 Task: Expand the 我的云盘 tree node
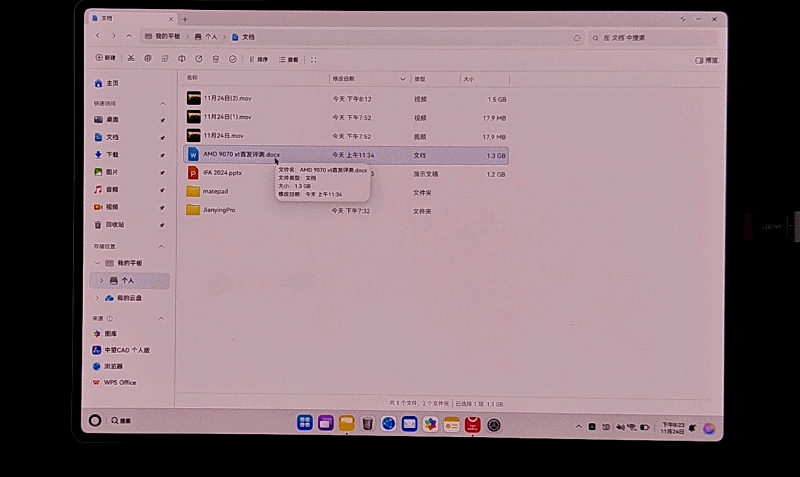pos(98,298)
